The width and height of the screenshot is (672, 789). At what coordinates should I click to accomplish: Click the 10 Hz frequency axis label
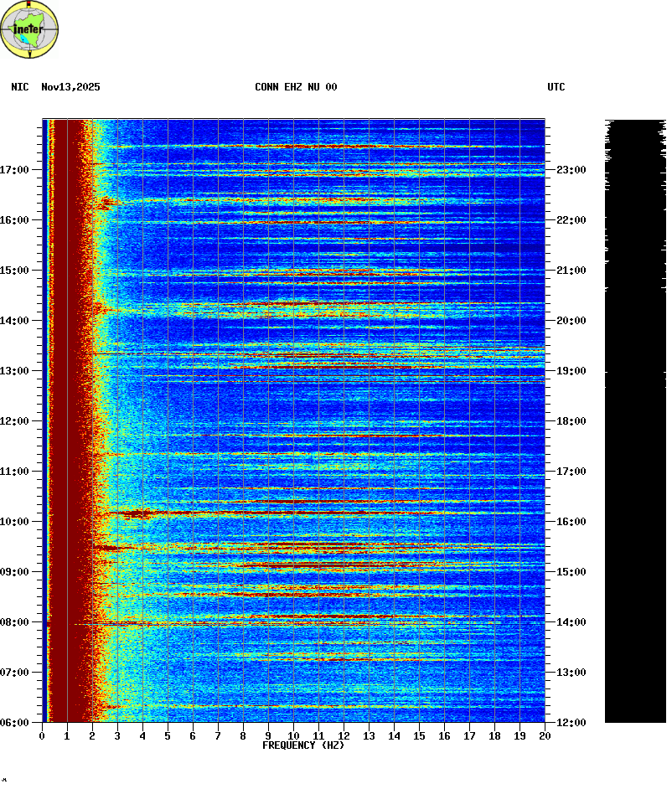pos(293,736)
